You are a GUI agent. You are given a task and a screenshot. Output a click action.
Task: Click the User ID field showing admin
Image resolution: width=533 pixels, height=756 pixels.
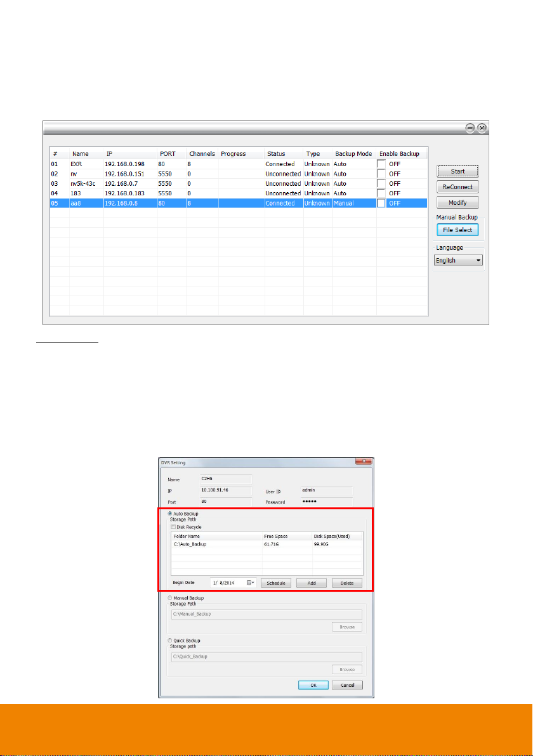[x=327, y=490]
